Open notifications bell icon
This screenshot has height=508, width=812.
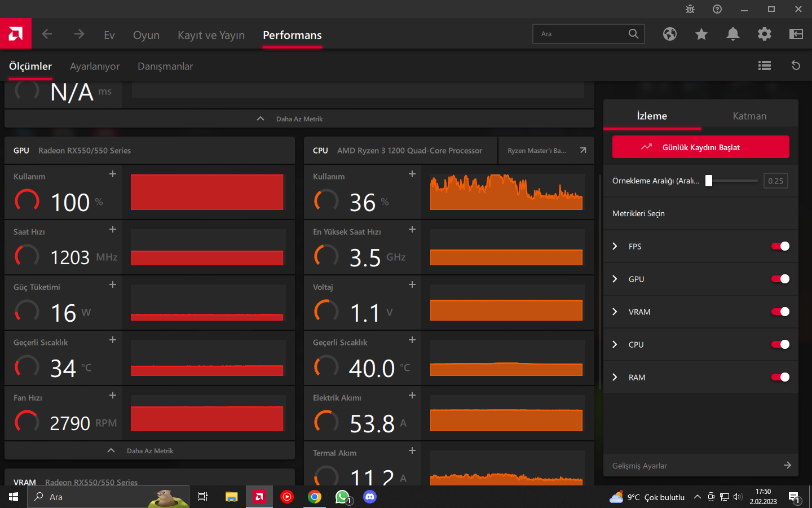[x=732, y=34]
